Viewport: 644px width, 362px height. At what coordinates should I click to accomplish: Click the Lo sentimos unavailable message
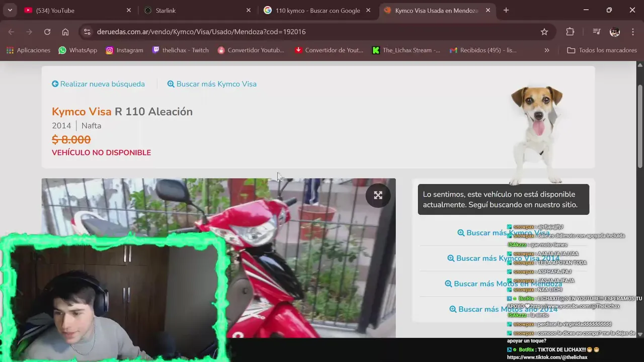[x=503, y=200]
